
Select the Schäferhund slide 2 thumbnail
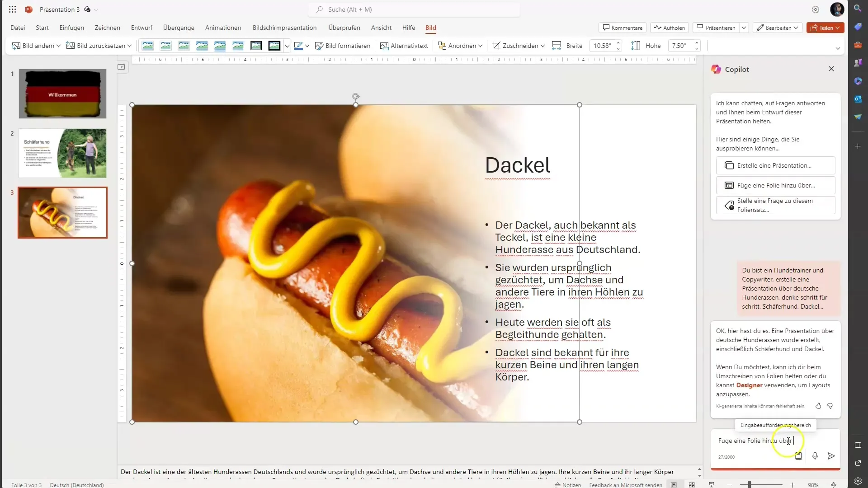(62, 153)
